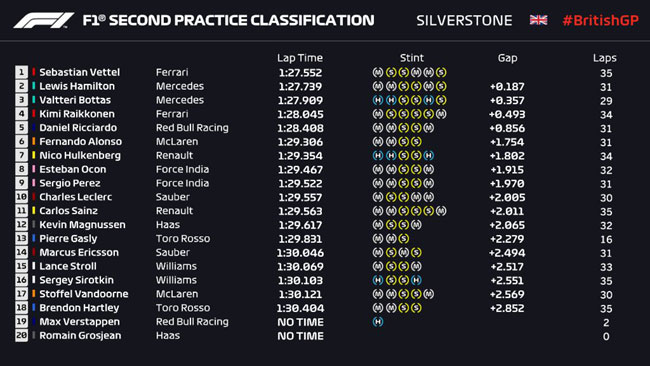Click teal Mercedes color bar beside Lewis Hamilton
Viewport: 650px width, 366px height.
(x=34, y=86)
